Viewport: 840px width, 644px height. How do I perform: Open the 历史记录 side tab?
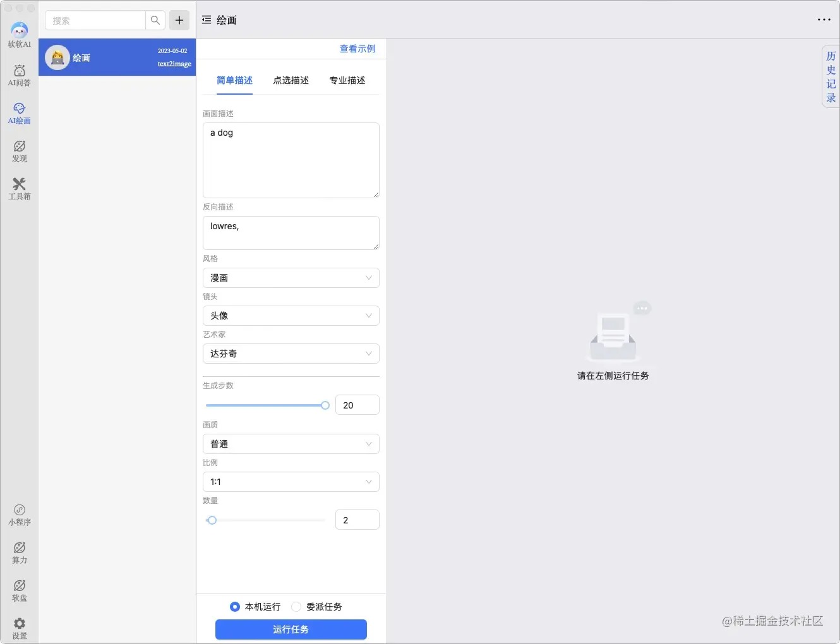831,76
